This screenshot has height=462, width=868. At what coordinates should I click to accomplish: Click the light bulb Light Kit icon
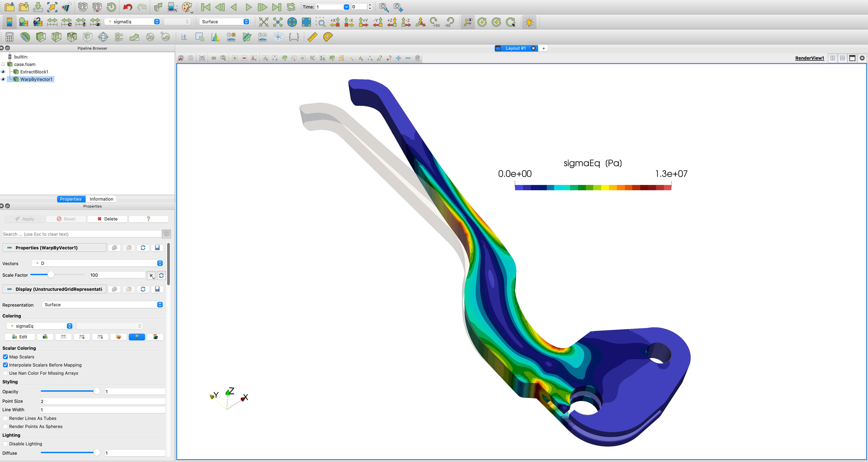[529, 22]
